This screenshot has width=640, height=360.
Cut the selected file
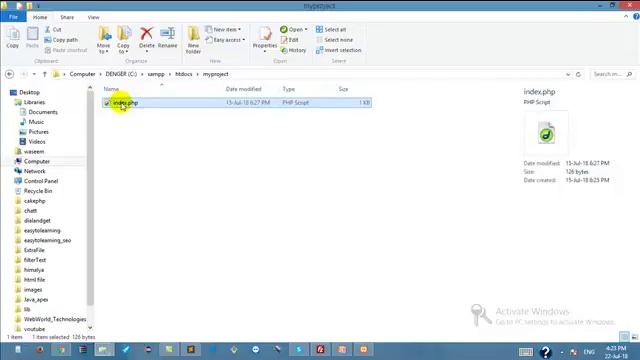coord(53,29)
